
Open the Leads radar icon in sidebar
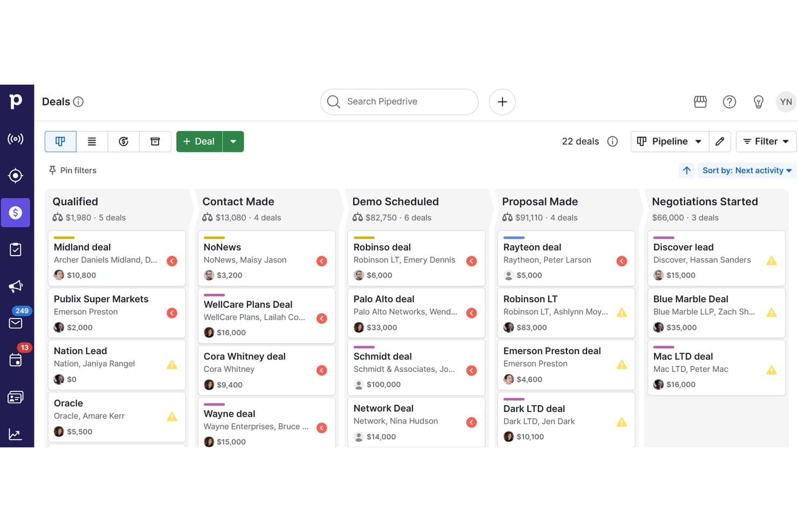coord(16,139)
